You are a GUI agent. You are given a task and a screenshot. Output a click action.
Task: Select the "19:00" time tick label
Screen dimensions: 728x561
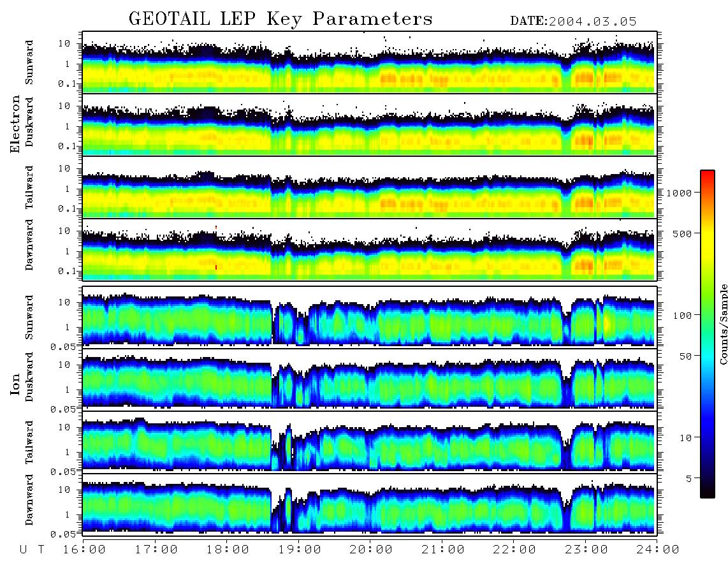pyautogui.click(x=300, y=550)
